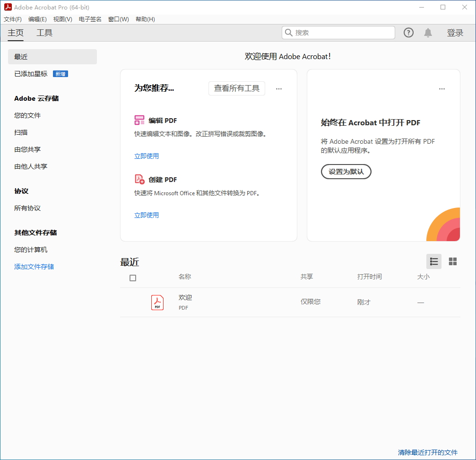Click the 搜索 search input field
The image size is (476, 460).
tap(343, 33)
